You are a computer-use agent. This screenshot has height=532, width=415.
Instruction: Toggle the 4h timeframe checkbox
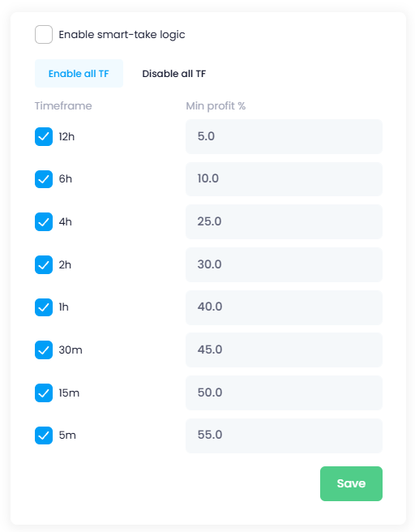(44, 222)
